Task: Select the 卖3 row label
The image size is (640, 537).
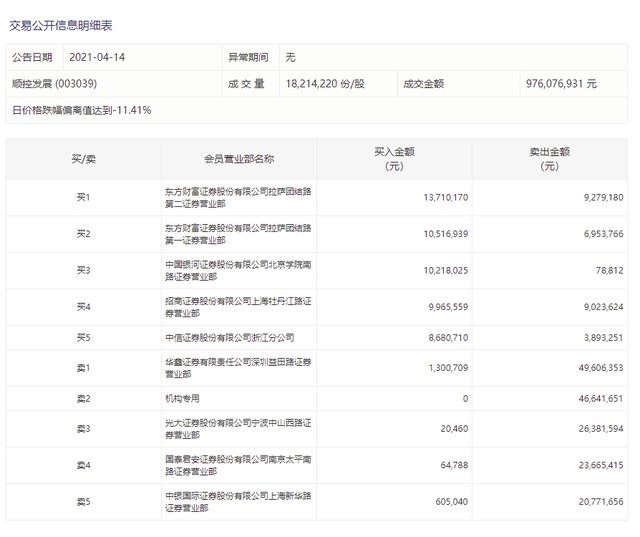Action: point(83,428)
